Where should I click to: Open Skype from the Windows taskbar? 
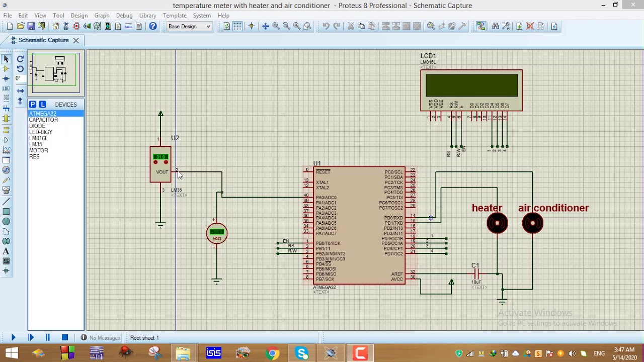pos(302,353)
